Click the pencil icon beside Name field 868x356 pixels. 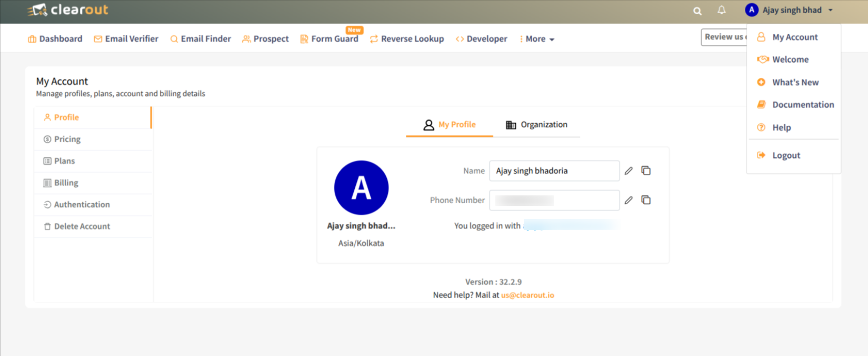[x=628, y=171]
